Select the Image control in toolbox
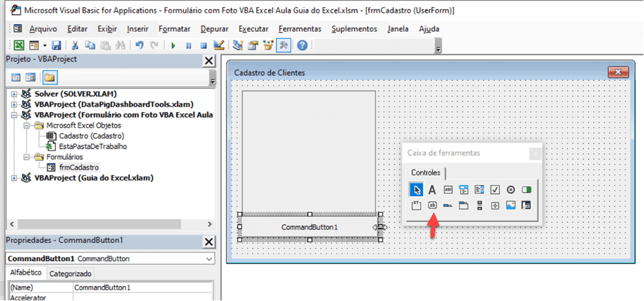 pos(511,205)
